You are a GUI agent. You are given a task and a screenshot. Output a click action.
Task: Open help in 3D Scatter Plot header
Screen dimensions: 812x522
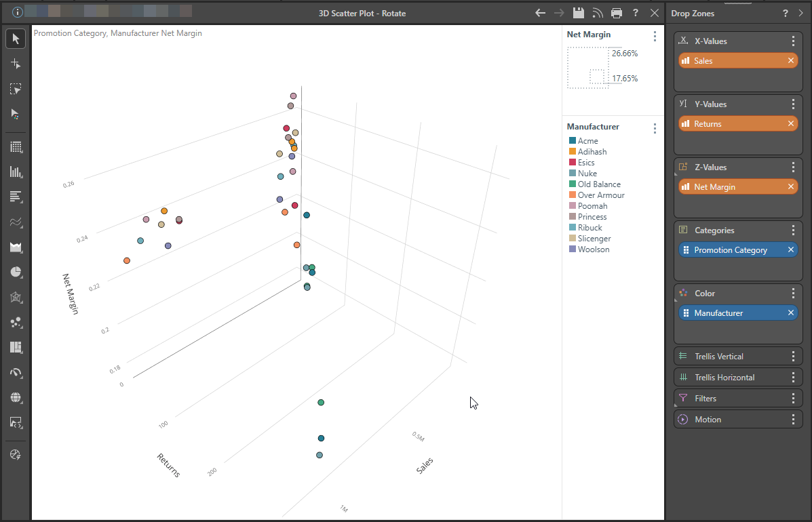click(x=636, y=13)
